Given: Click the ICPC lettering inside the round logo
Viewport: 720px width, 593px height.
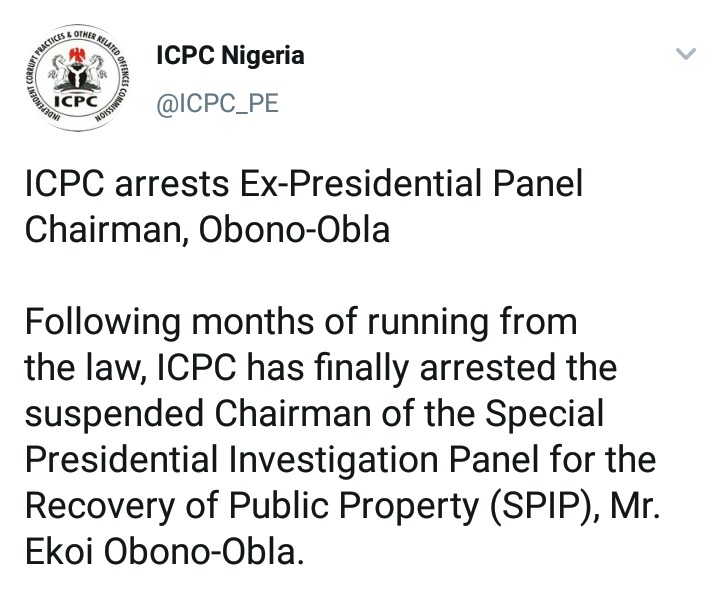Looking at the screenshot, I should click(75, 103).
